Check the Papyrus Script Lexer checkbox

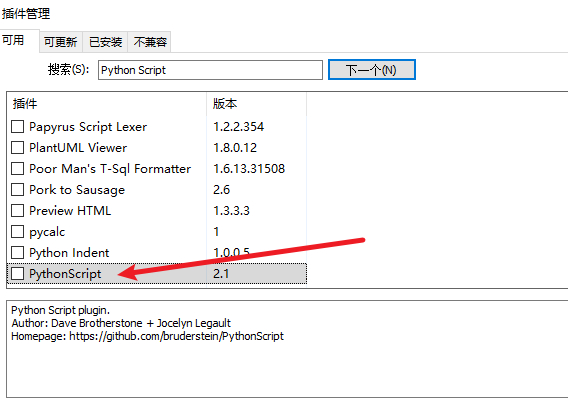point(17,127)
